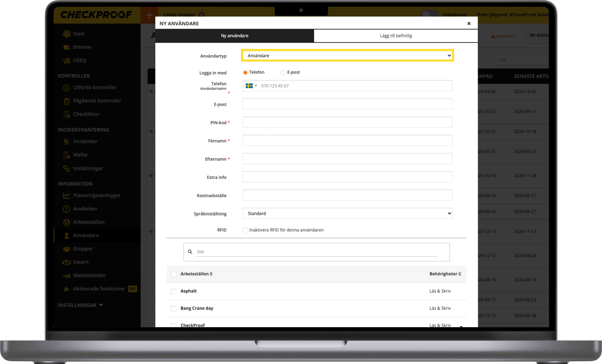Tick the Asphalt workplace checkbox
The height and width of the screenshot is (364, 602).
[173, 291]
